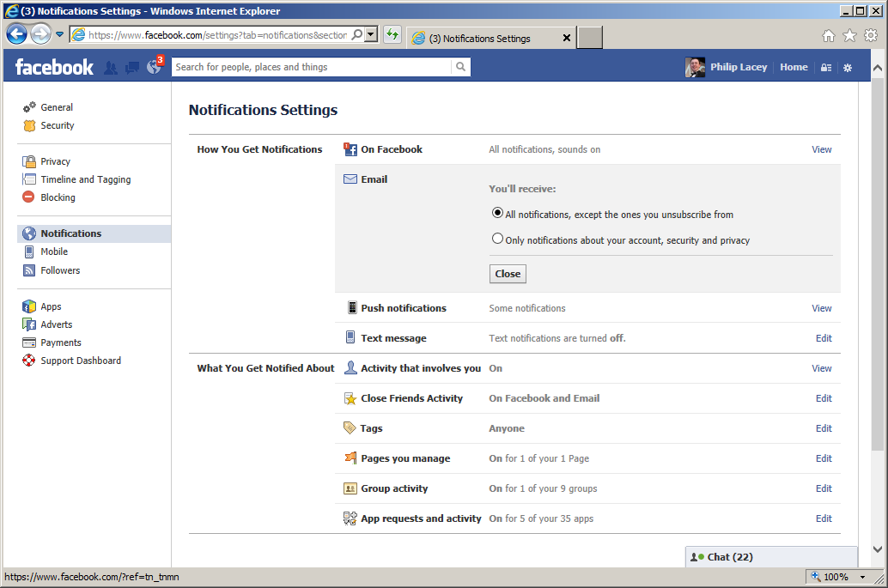The height and width of the screenshot is (588, 888).
Task: Click the page scrollbar up arrow
Action: pos(877,67)
